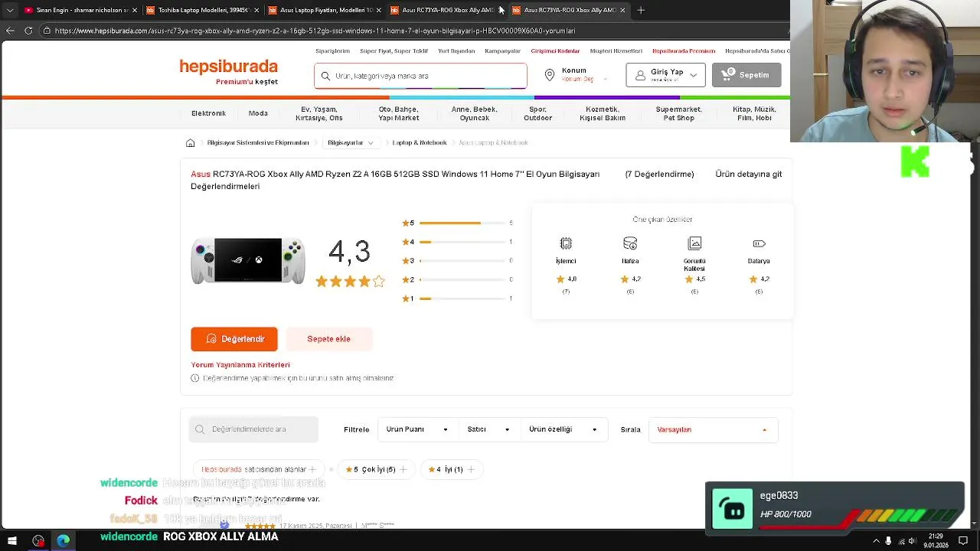Click the address bar URL
Image resolution: width=980 pixels, height=551 pixels.
315,31
